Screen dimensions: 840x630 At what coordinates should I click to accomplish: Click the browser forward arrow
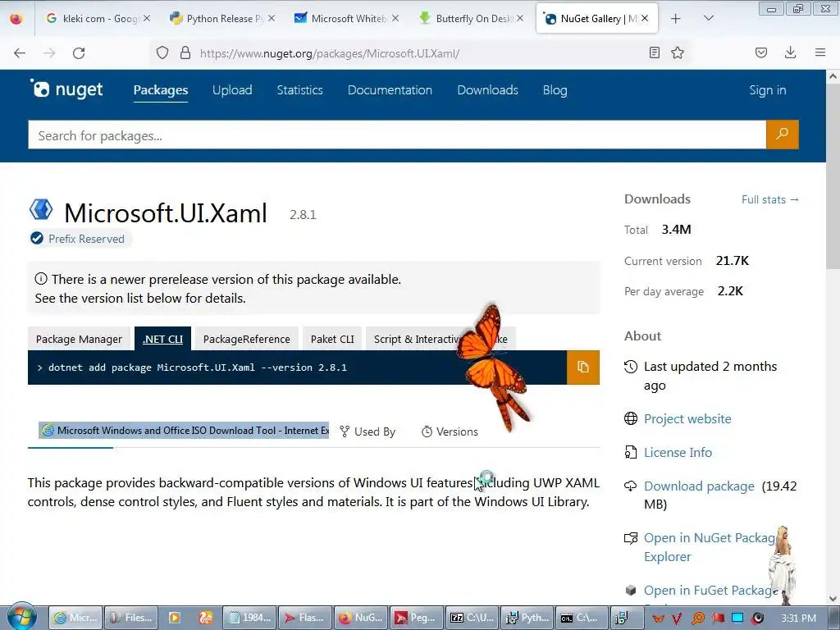49,53
